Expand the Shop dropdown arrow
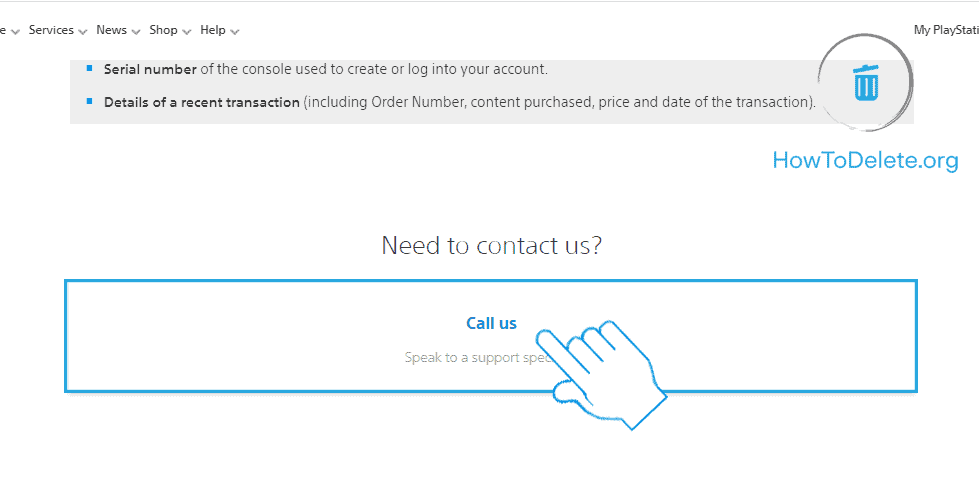 tap(187, 32)
